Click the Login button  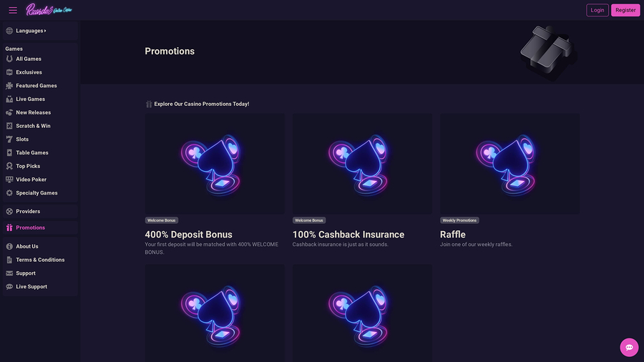coord(597,10)
